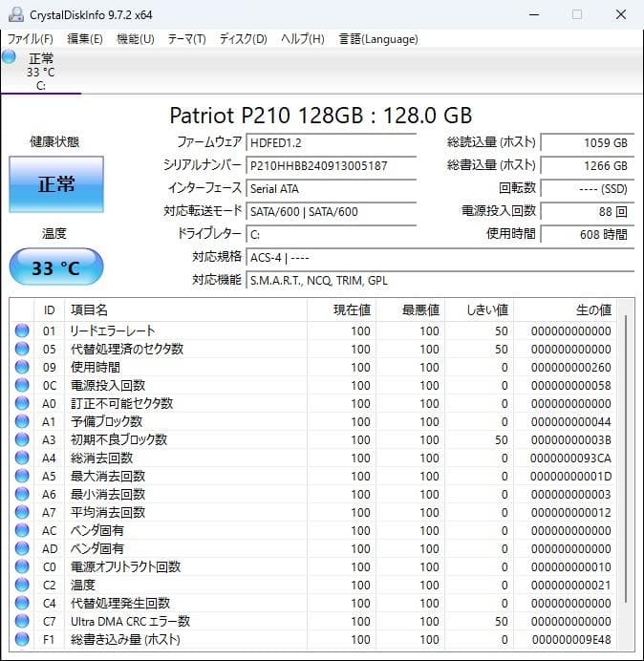Image resolution: width=644 pixels, height=661 pixels.
Task: Click status orb for A7 平均消去回数
Action: (22, 512)
